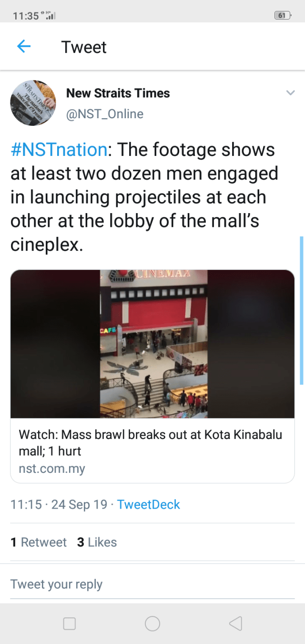Click the blue scrollbar indicator
The width and height of the screenshot is (305, 644).
301,310
